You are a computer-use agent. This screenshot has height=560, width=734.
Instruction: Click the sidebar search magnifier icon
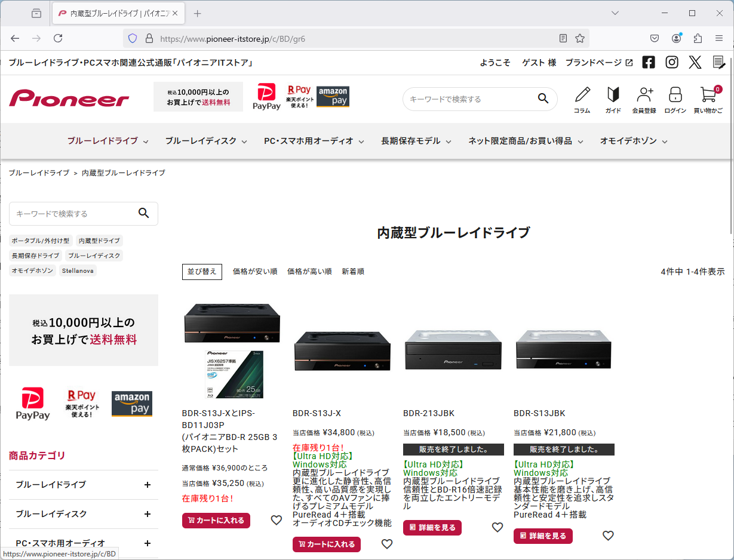tap(143, 213)
